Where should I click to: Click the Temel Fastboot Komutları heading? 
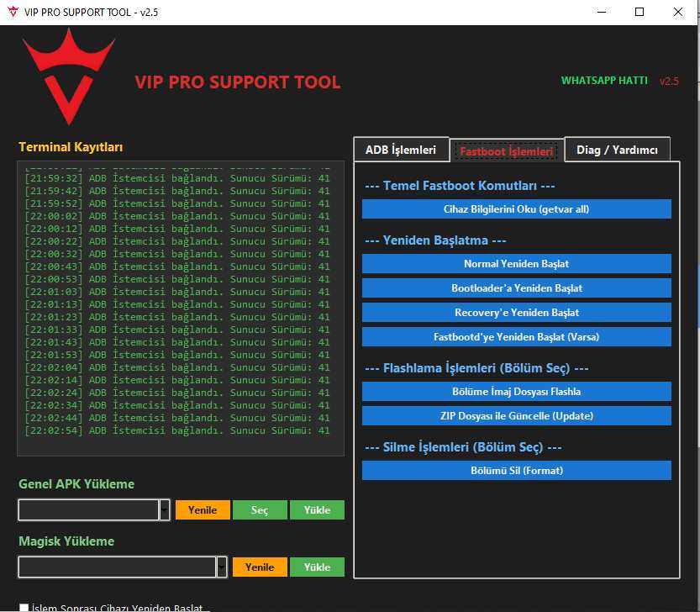[460, 186]
